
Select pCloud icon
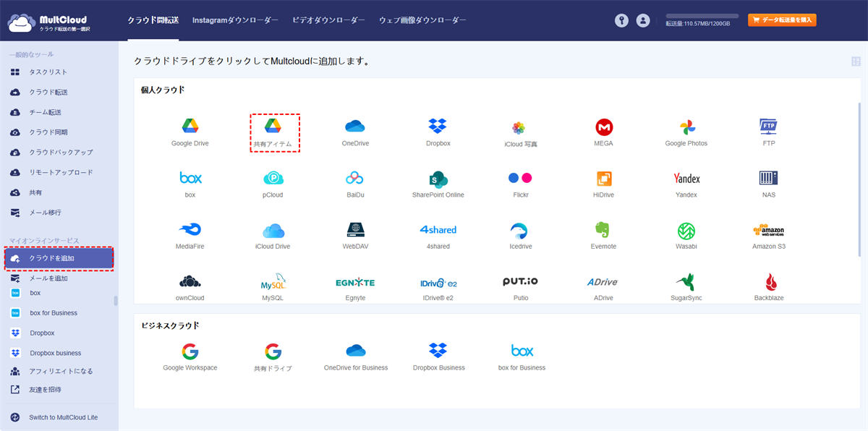pyautogui.click(x=273, y=178)
